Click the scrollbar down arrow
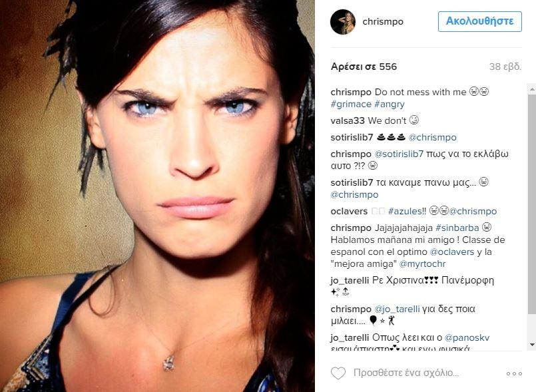 click(x=531, y=345)
